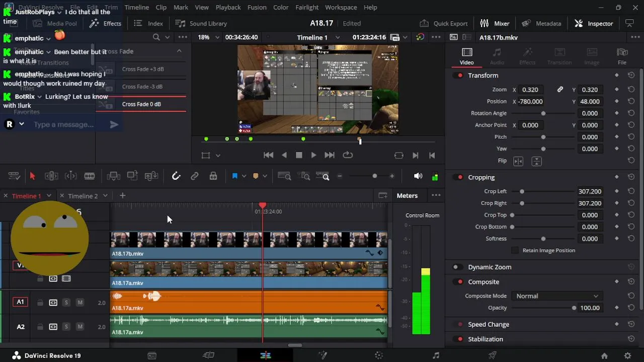Flip the clip vertically in Inspector

point(536,161)
